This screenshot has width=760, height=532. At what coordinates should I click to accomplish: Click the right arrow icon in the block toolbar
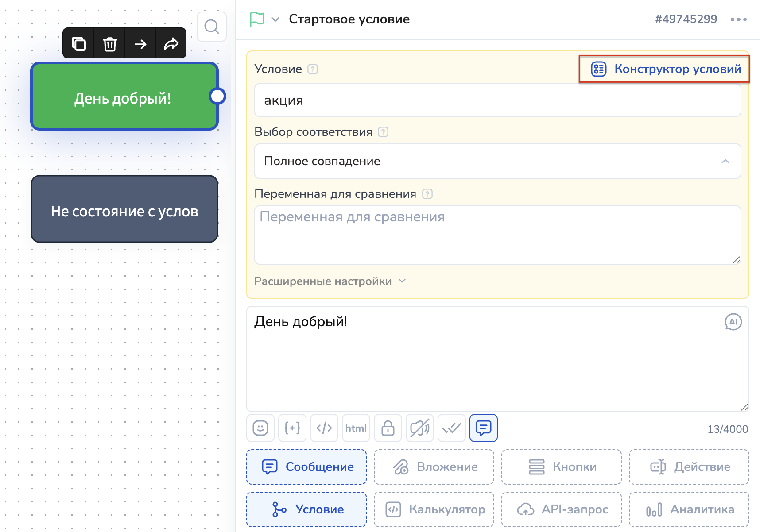(140, 44)
